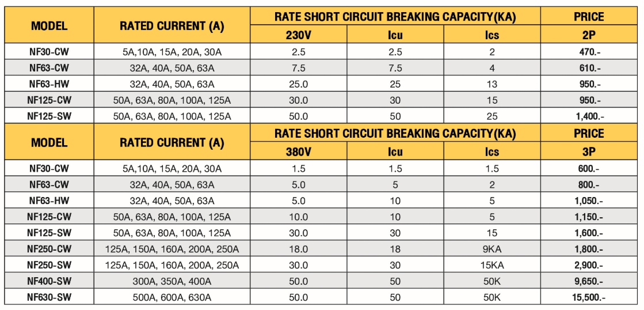Click the 230V column header

point(298,35)
